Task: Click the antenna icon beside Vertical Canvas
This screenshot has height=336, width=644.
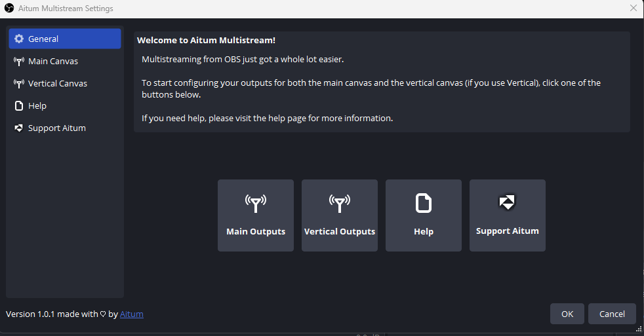Action: (19, 84)
